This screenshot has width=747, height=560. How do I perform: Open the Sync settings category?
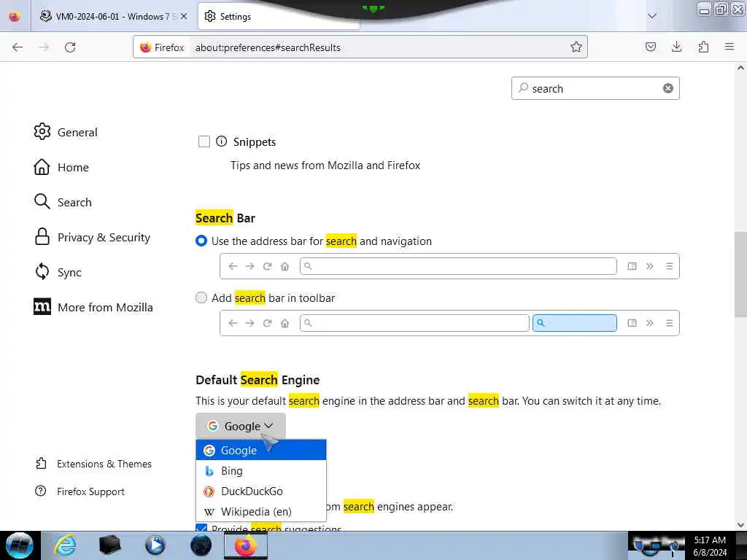pyautogui.click(x=58, y=272)
